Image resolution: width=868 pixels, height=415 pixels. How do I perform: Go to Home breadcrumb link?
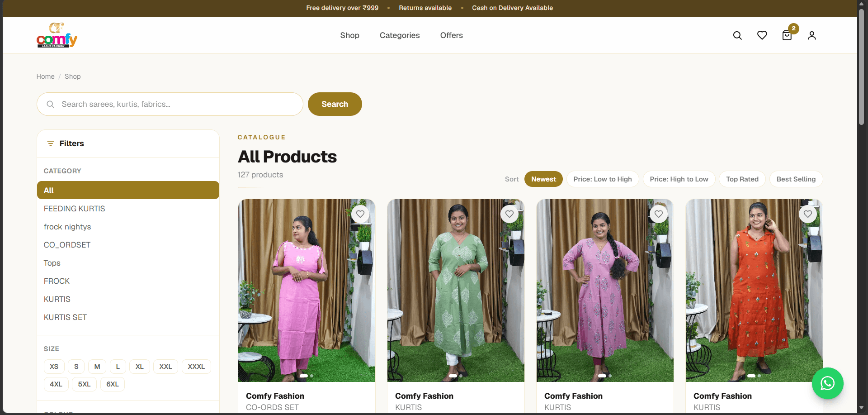tap(46, 76)
